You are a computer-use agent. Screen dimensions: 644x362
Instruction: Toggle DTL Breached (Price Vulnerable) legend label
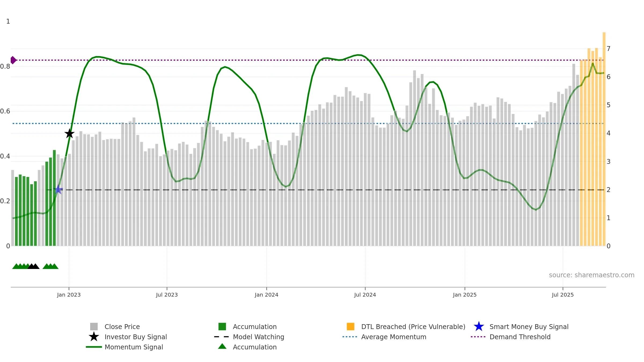pos(413,327)
